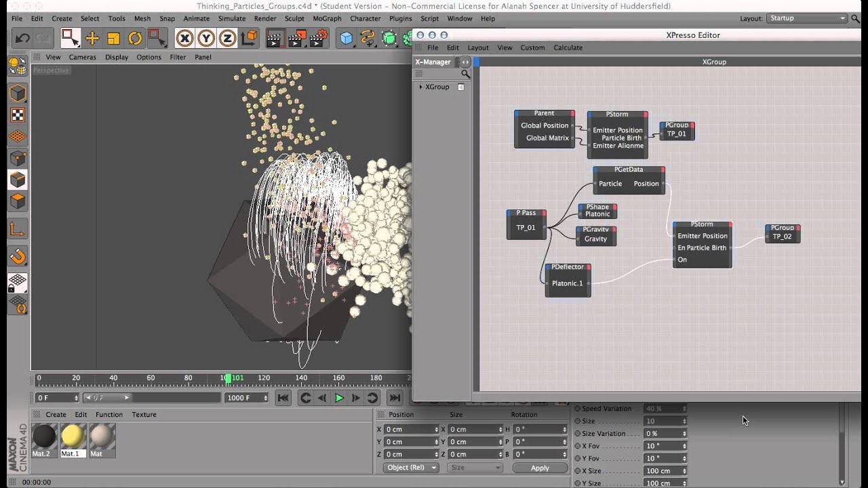Open the Sculpt menu
Screen dimensions: 868x488
tap(294, 18)
